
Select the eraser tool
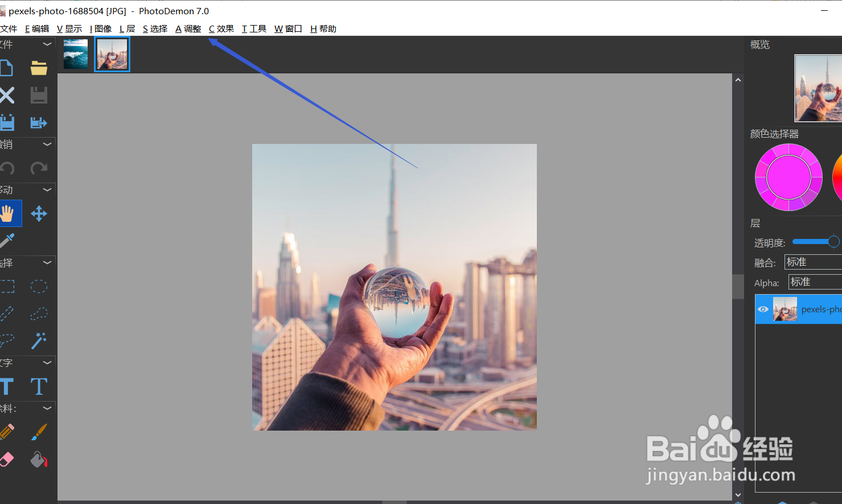7,459
